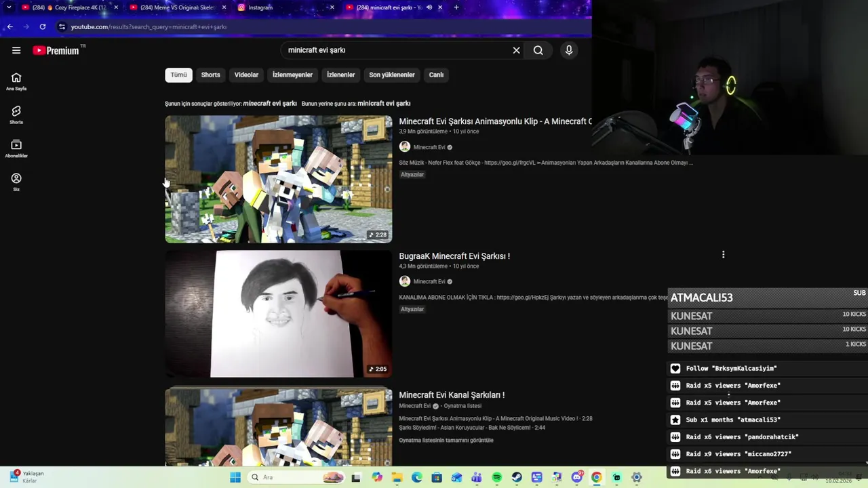This screenshot has width=868, height=488.
Task: Start voice search with microphone icon
Action: point(569,50)
